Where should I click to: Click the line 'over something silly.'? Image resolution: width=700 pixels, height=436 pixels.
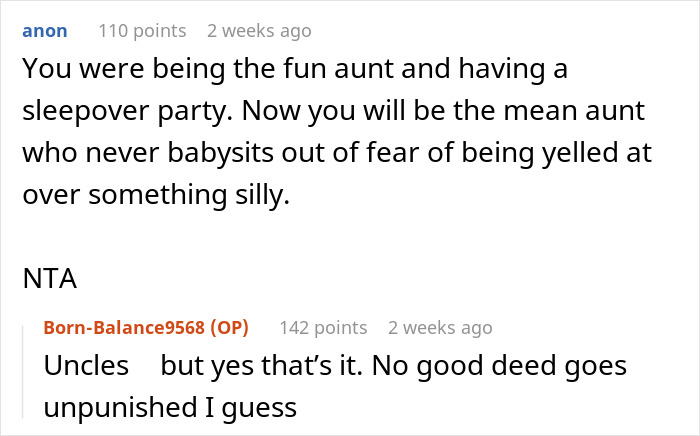coord(155,195)
